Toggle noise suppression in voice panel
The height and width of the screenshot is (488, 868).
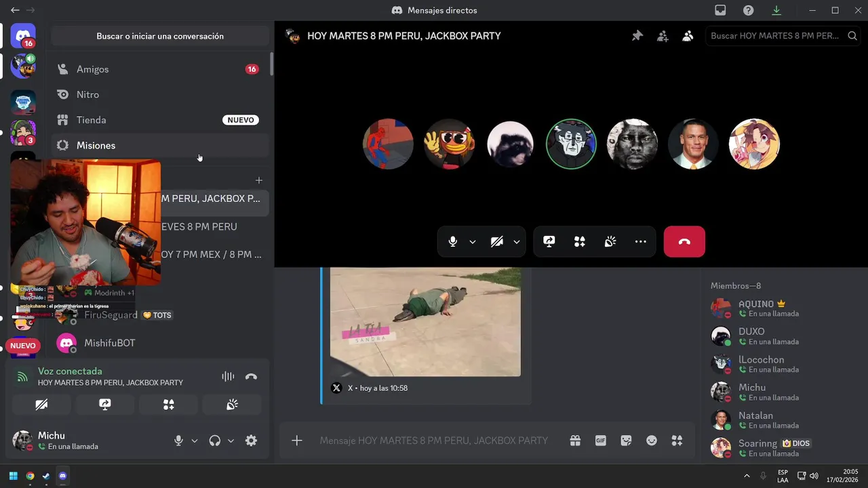[x=228, y=376]
